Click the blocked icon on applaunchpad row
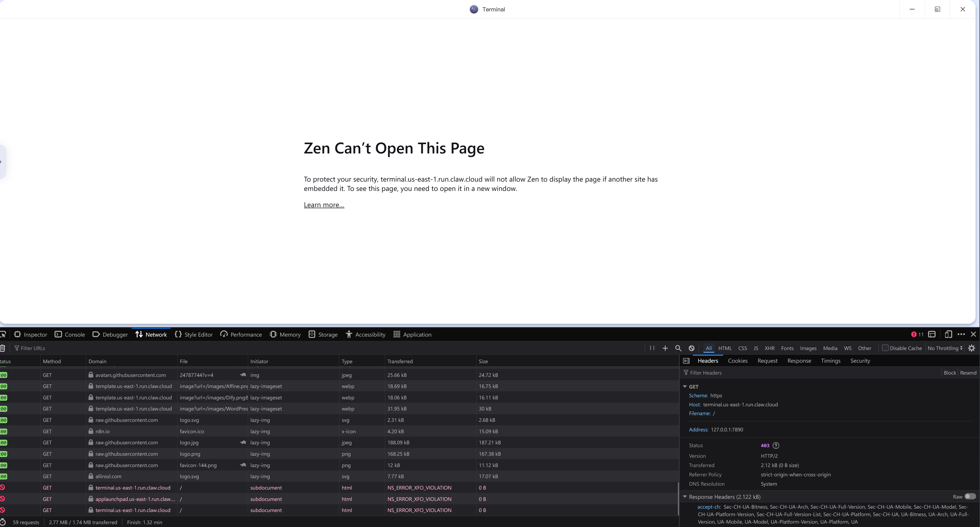This screenshot has width=980, height=527. tap(2, 499)
